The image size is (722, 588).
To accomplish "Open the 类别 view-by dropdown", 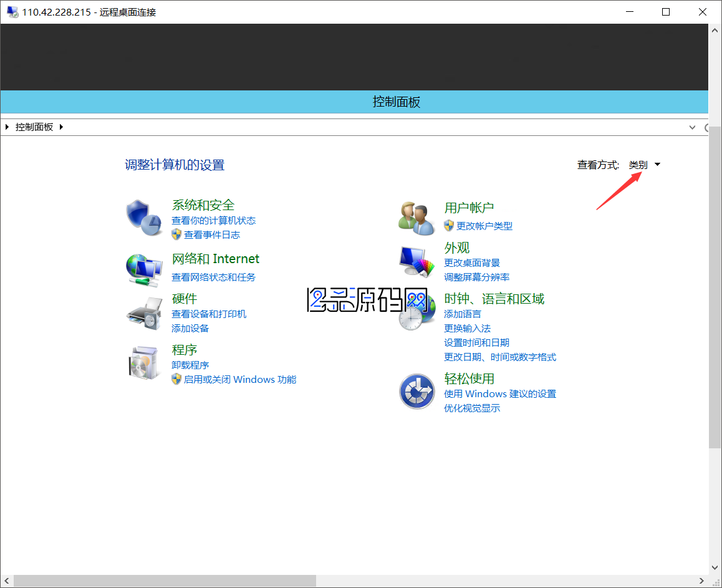I will click(645, 165).
